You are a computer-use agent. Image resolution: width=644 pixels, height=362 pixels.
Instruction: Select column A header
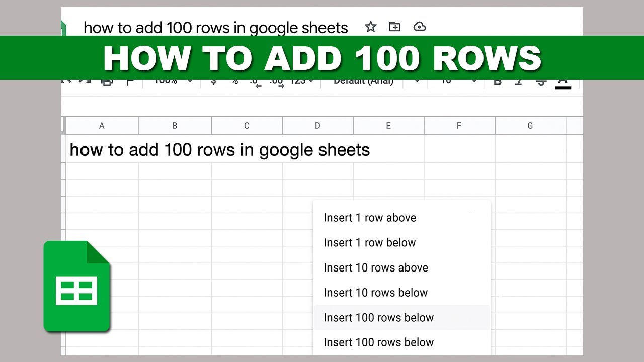click(102, 126)
